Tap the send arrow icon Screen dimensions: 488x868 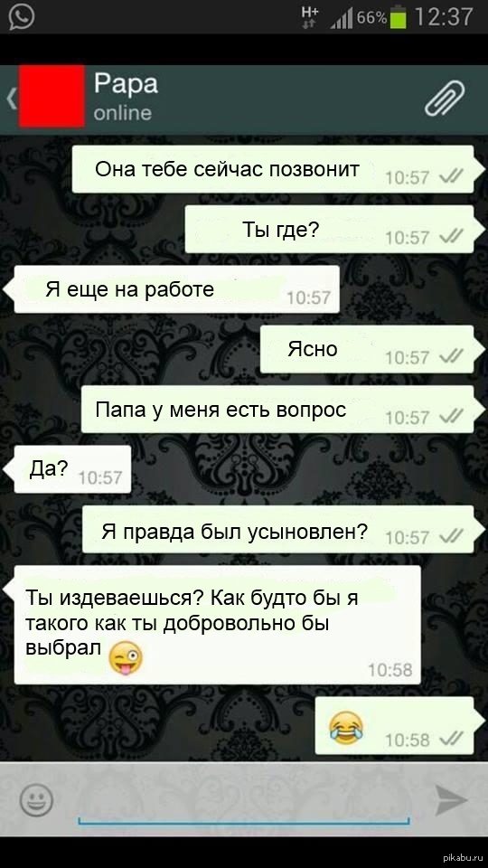(452, 800)
